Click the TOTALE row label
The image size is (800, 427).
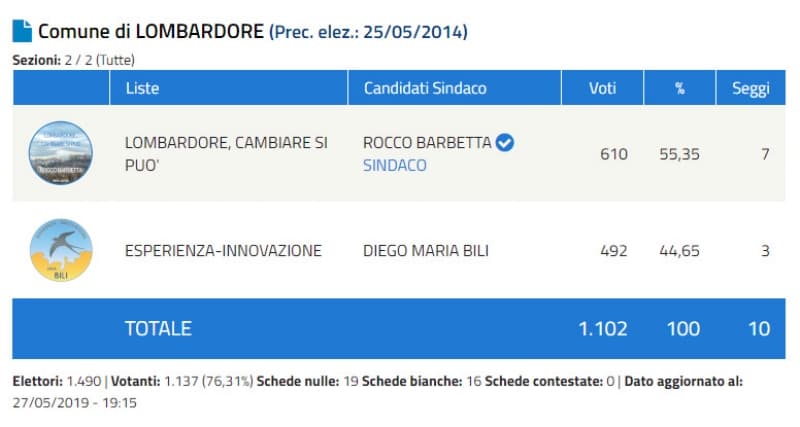point(158,328)
